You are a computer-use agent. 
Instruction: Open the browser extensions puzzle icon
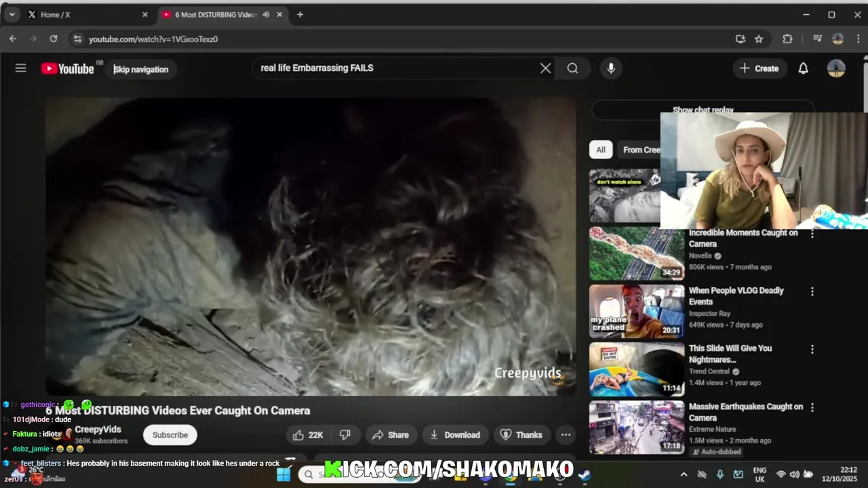(787, 39)
